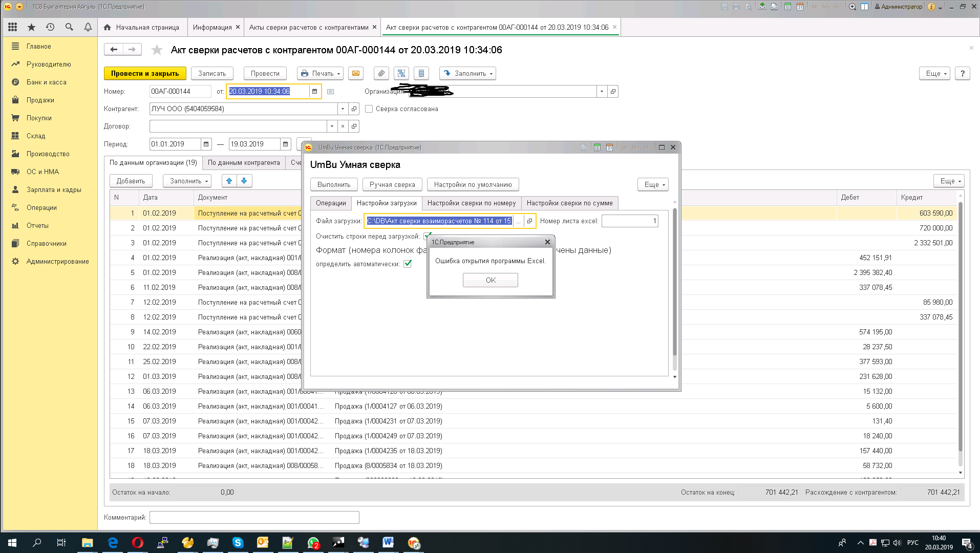
Task: Confirm the Excel error with OK
Action: tap(491, 280)
